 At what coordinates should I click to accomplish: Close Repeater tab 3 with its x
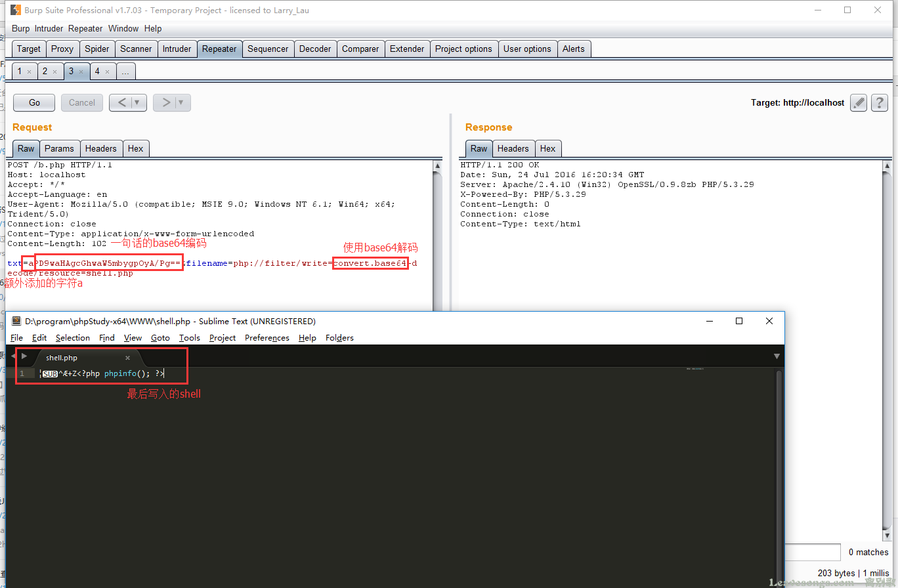[81, 72]
